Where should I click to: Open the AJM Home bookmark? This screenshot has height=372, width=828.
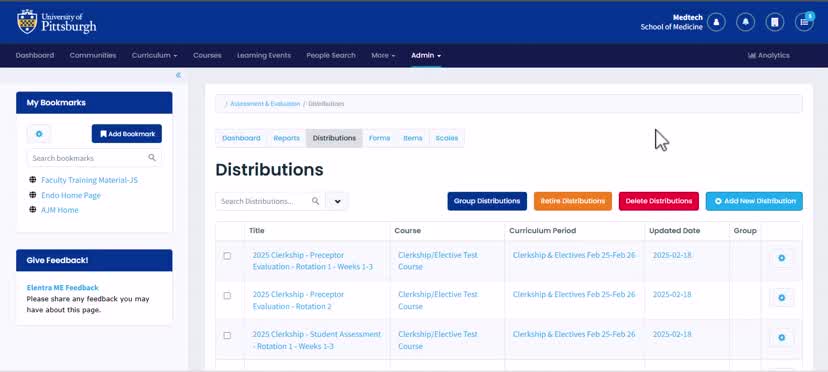click(60, 210)
